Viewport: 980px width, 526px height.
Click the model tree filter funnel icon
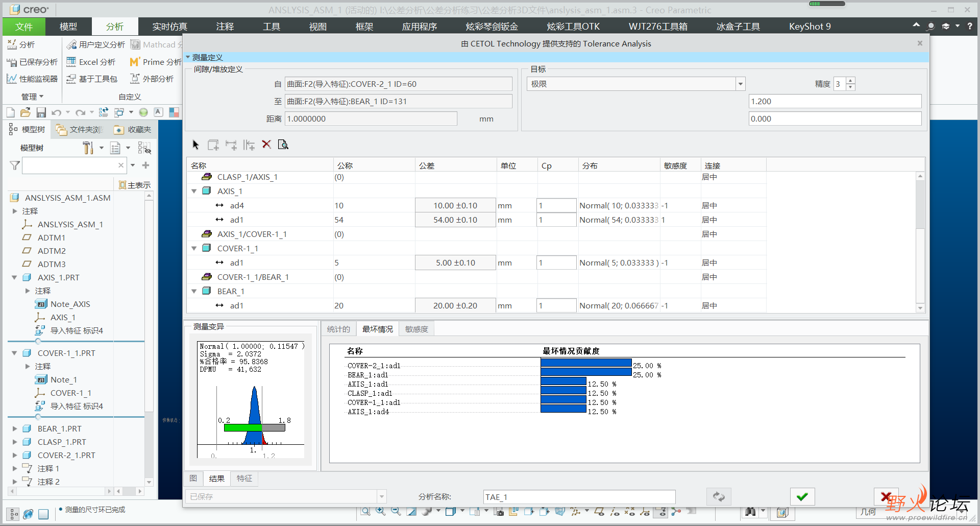click(x=15, y=165)
